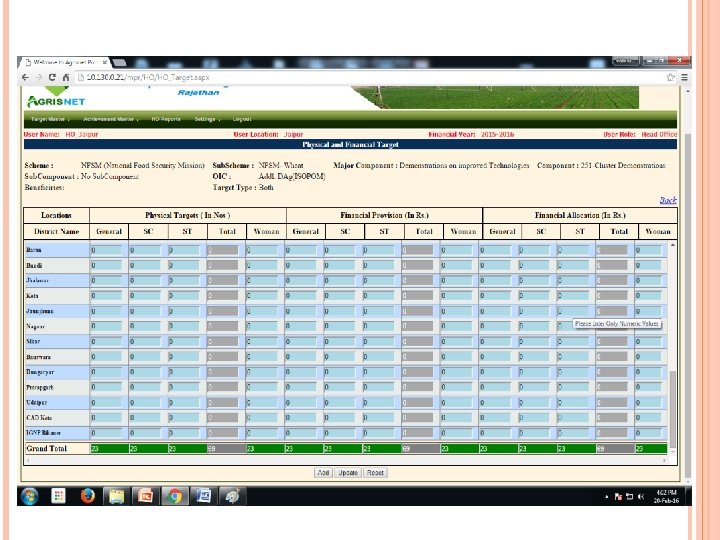
Task: Open the Chrome menu hamburger icon
Action: (x=684, y=77)
